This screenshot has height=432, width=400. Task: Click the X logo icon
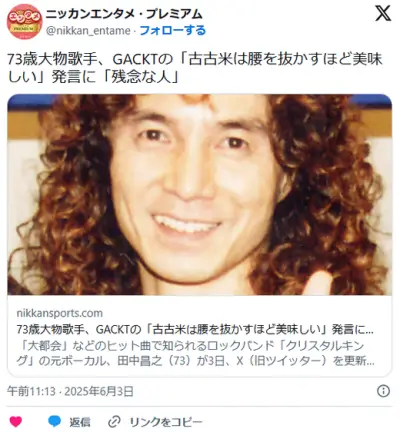(x=383, y=14)
